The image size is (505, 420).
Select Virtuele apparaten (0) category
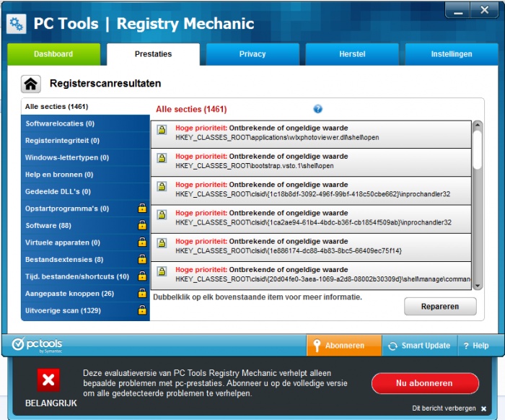click(x=85, y=242)
